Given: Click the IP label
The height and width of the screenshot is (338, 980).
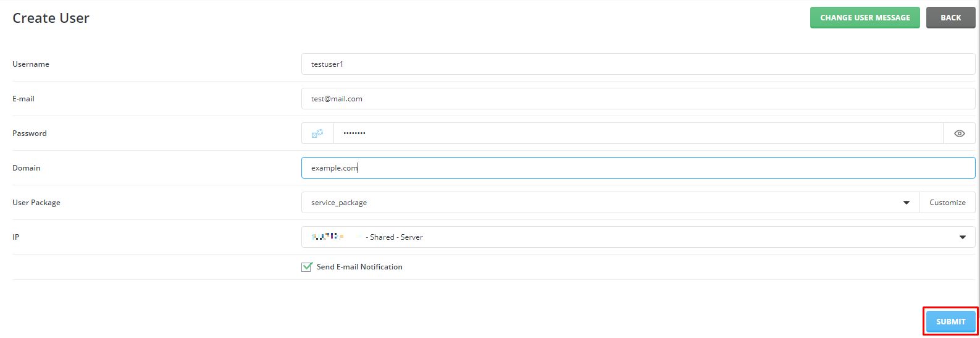Looking at the screenshot, I should [16, 237].
